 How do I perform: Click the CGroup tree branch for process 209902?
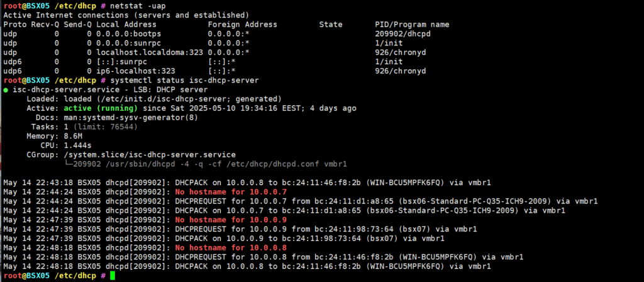click(x=206, y=164)
